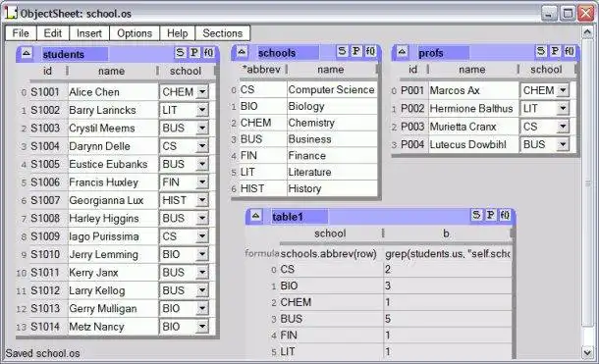Collapse the table1 section
The height and width of the screenshot is (364, 599).
point(256,216)
